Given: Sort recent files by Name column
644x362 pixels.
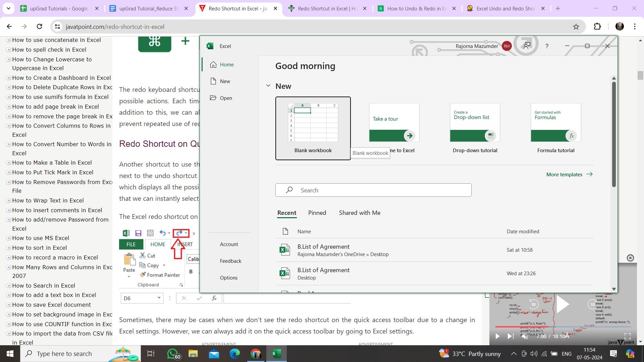Looking at the screenshot, I should pyautogui.click(x=304, y=231).
